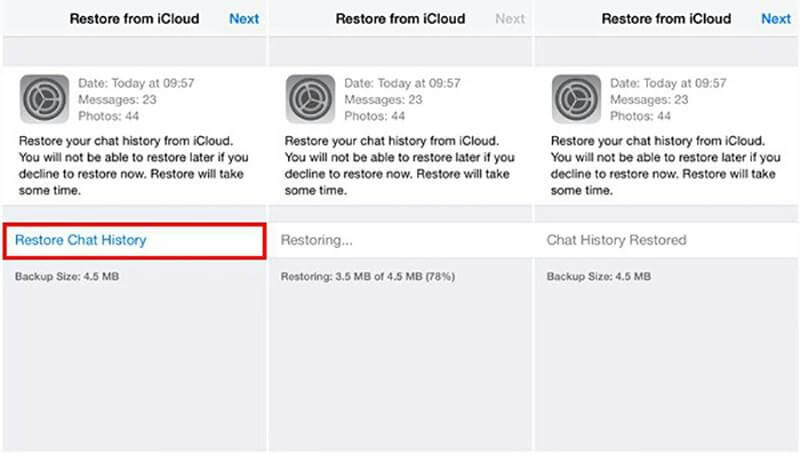Click Messages: 23 in the restored screen
The height and width of the screenshot is (453, 800).
[x=649, y=99]
